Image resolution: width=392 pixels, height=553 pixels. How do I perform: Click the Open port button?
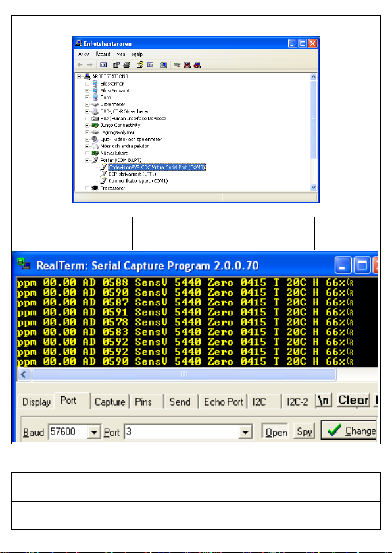click(x=275, y=431)
